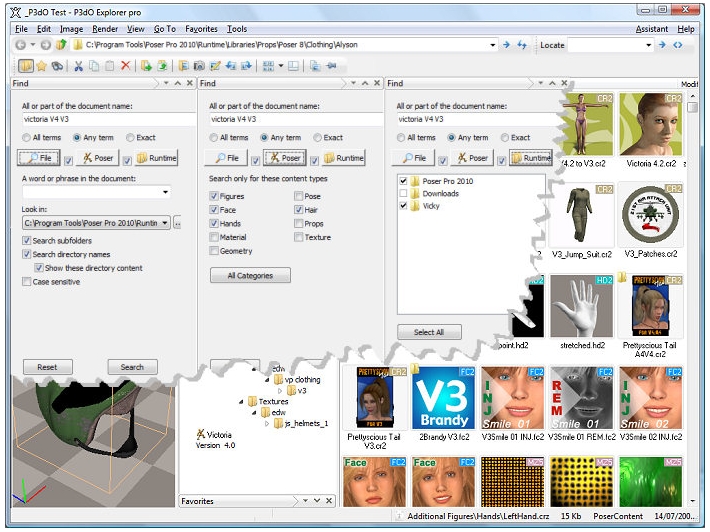
Task: Click the clipboard paste toolbar icon
Action: [x=109, y=66]
